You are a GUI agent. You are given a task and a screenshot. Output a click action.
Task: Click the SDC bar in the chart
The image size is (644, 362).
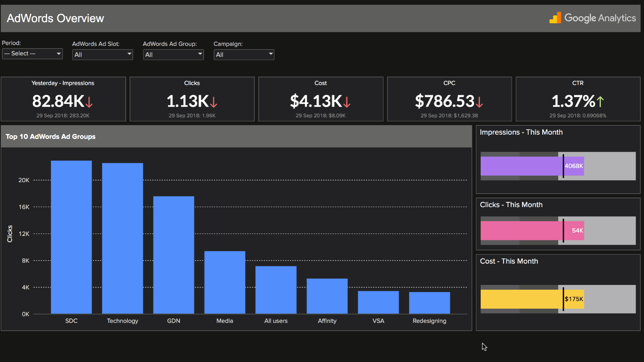click(71, 237)
